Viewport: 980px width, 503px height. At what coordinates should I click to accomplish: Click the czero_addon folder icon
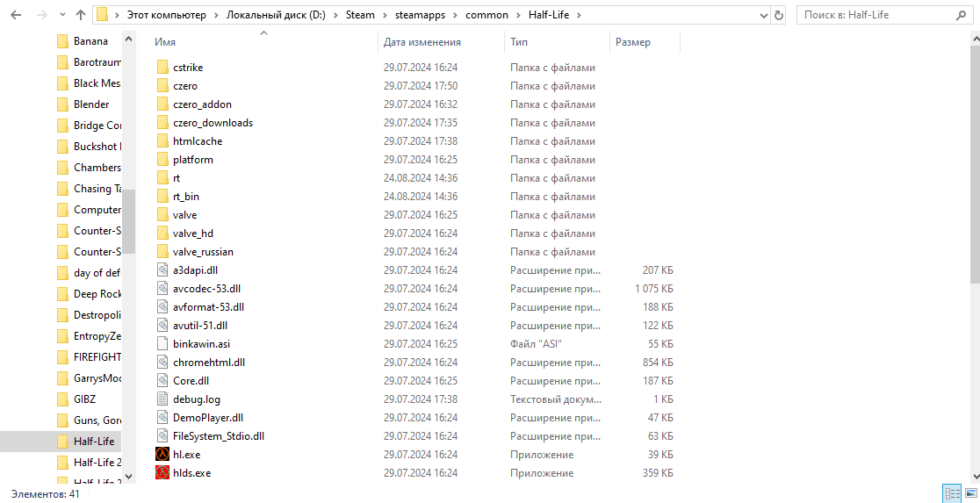(x=162, y=104)
